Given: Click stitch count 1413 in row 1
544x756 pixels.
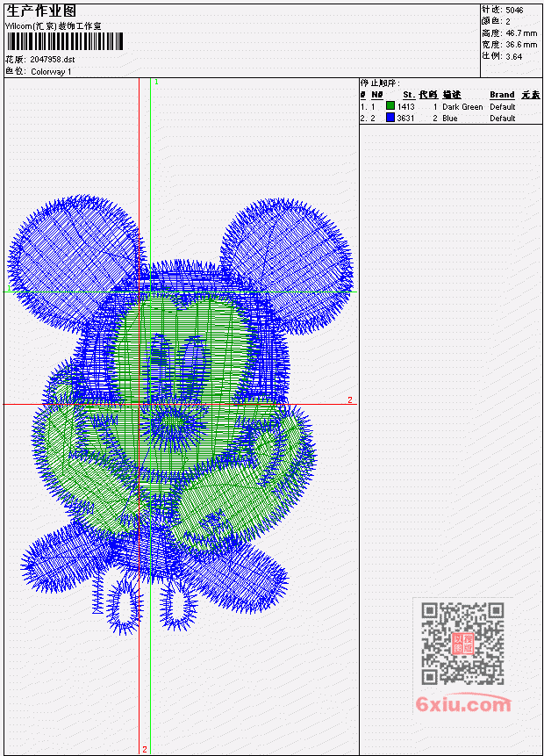Looking at the screenshot, I should (405, 107).
